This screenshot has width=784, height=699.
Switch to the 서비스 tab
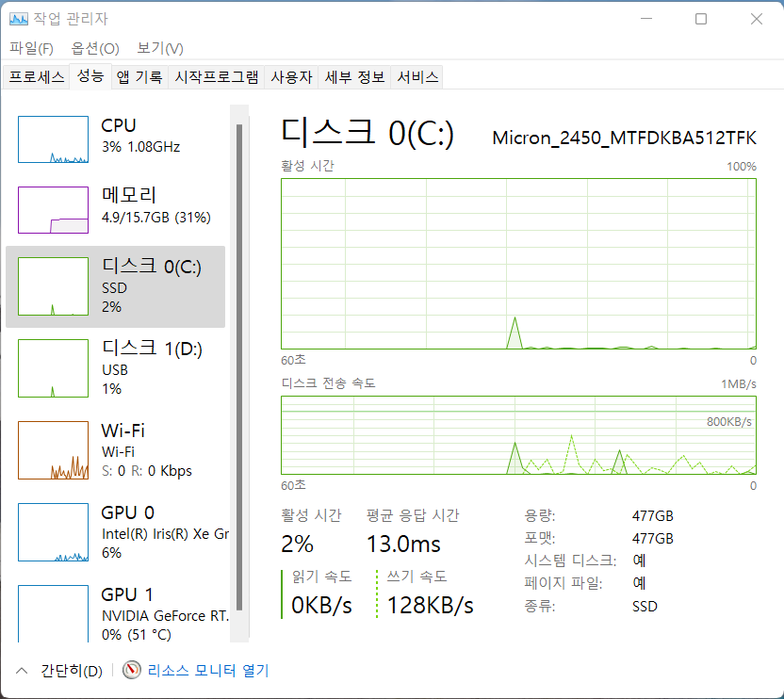pos(417,77)
